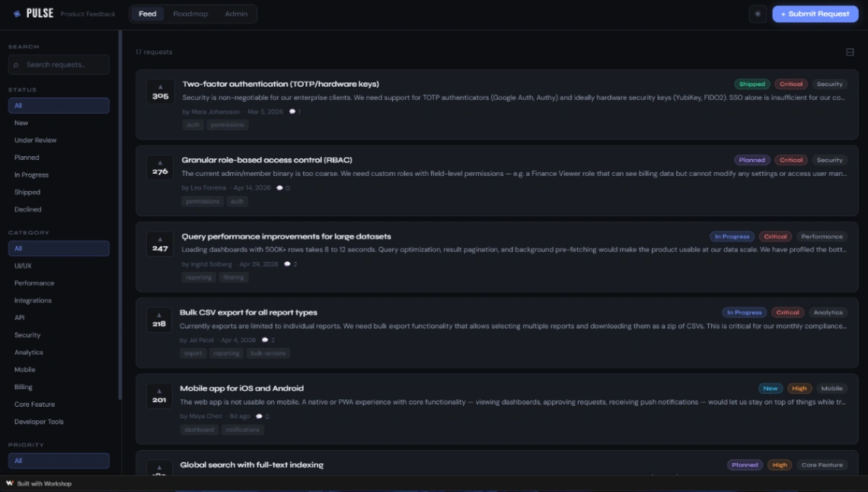Focus the Search requests input field

click(x=59, y=65)
